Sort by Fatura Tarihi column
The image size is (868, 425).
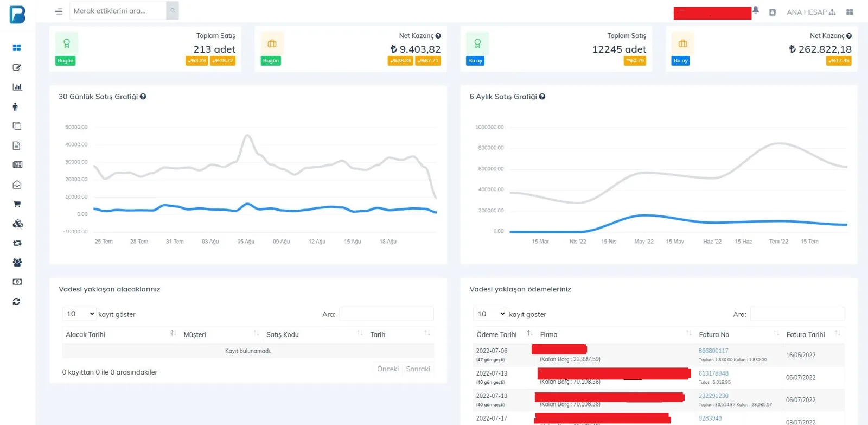(x=814, y=334)
